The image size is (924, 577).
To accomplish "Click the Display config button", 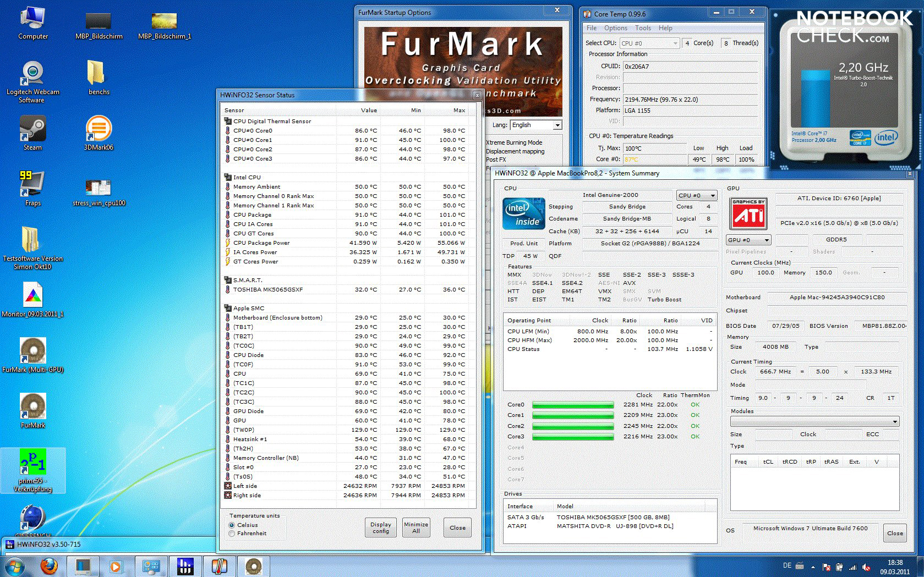I will click(x=381, y=527).
